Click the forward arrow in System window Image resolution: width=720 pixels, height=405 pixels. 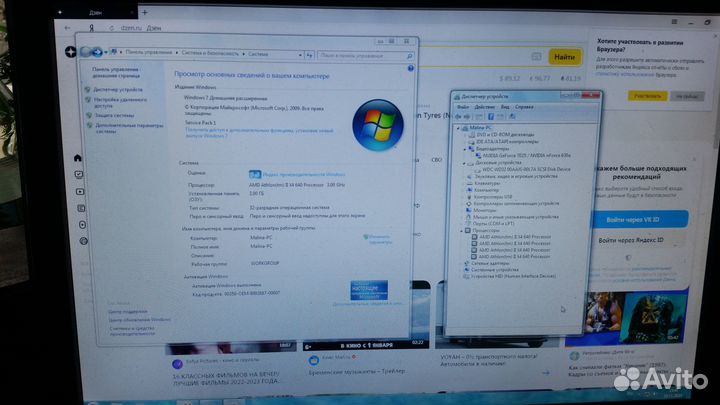pos(97,52)
